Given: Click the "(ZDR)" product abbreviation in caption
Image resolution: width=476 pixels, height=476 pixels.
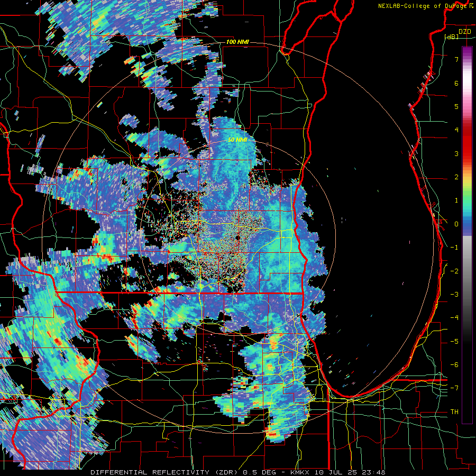Looking at the screenshot, I should click(x=226, y=472).
